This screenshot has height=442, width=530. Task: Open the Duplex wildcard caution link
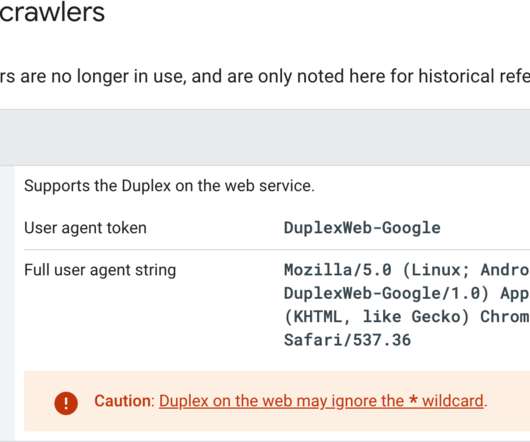[x=321, y=401]
